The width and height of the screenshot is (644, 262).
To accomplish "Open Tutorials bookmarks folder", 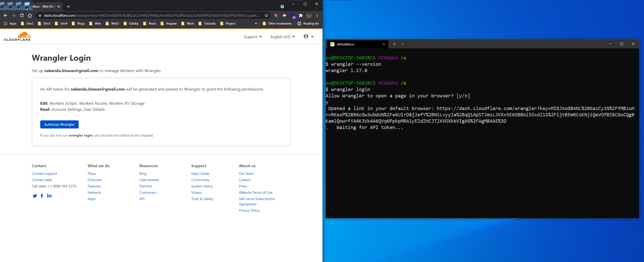I will click(207, 24).
